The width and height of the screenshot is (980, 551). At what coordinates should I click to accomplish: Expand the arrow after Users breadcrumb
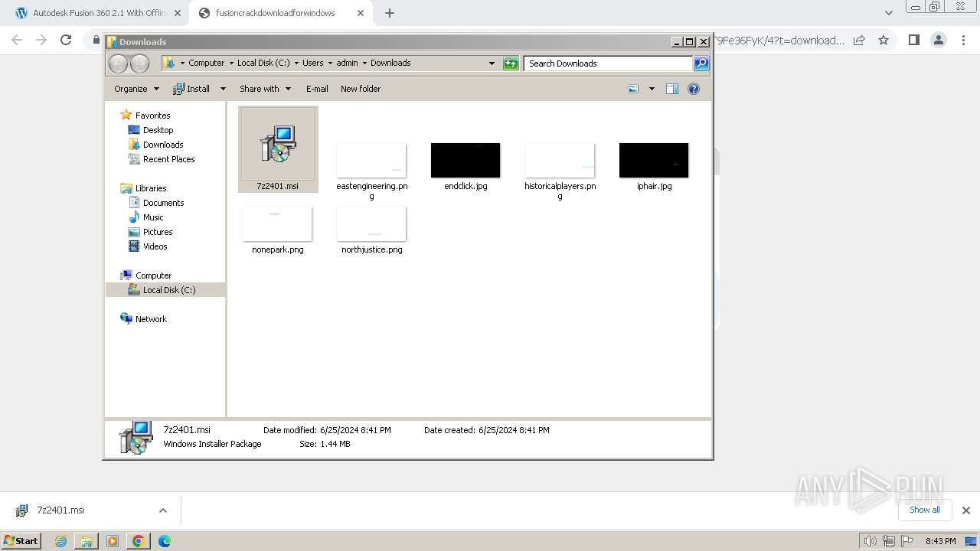(330, 64)
